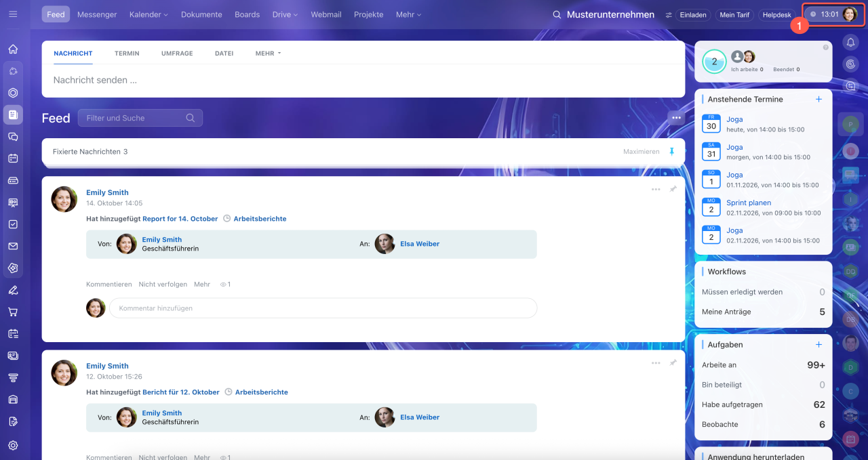Viewport: 868px width, 460px height.
Task: Open the checkmark tasks icon in left sidebar
Action: tap(13, 224)
